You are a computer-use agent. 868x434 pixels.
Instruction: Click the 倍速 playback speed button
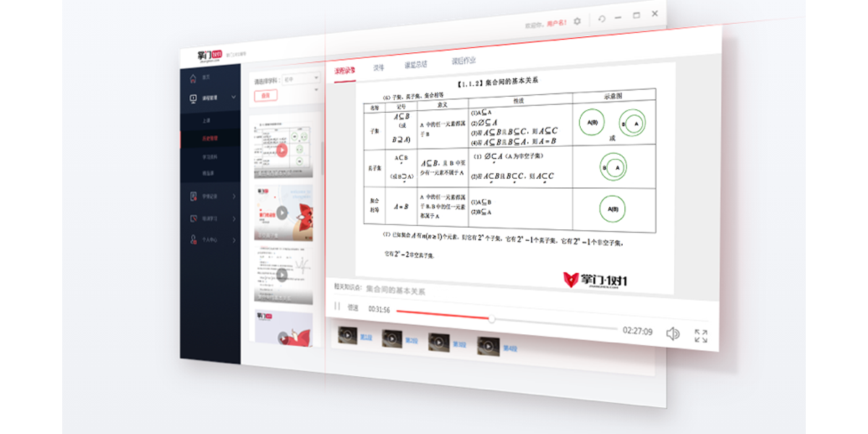point(353,307)
